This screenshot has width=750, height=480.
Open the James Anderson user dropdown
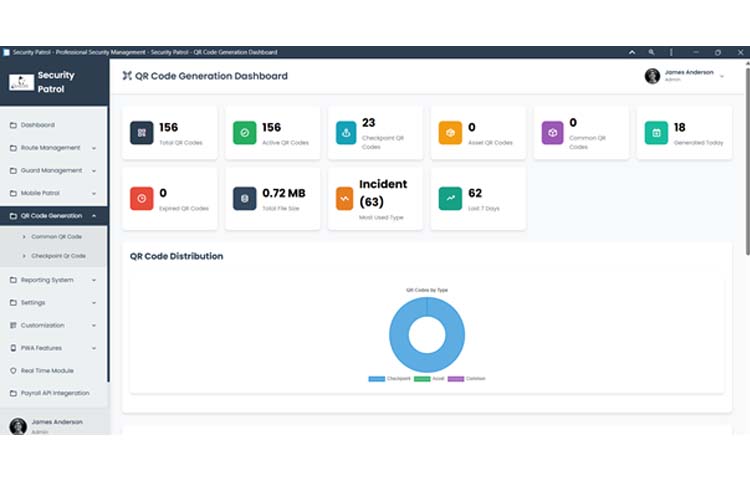(x=686, y=76)
